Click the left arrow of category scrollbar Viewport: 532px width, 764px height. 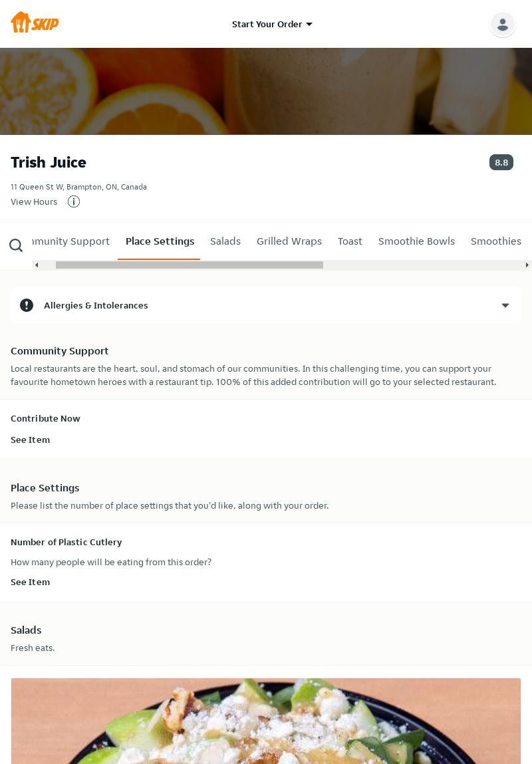pyautogui.click(x=37, y=265)
